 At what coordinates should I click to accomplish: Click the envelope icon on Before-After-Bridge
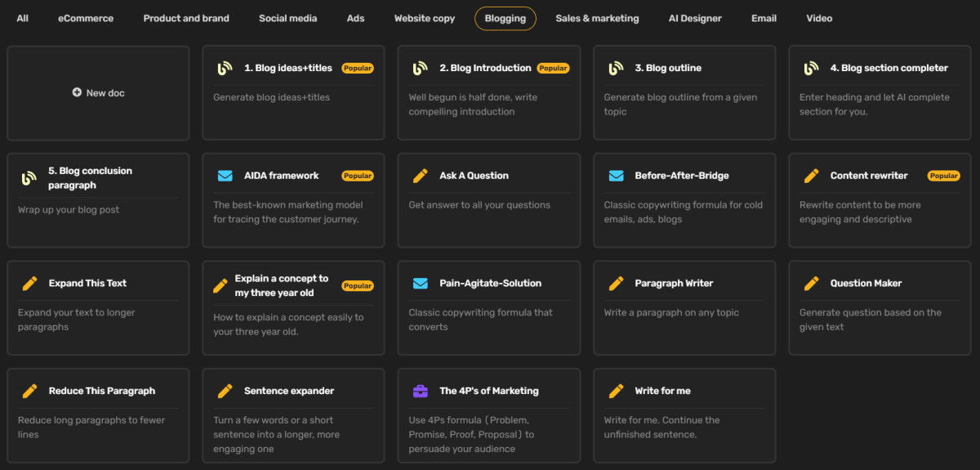616,176
